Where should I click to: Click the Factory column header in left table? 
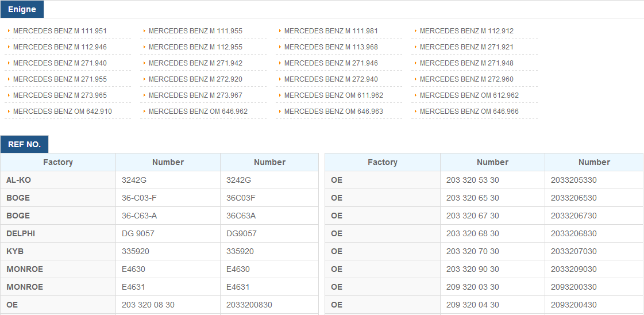(58, 162)
